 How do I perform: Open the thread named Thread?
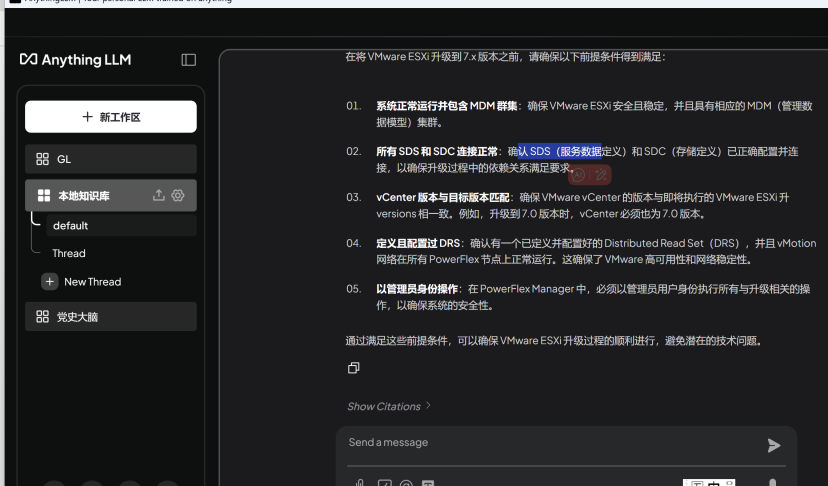69,253
